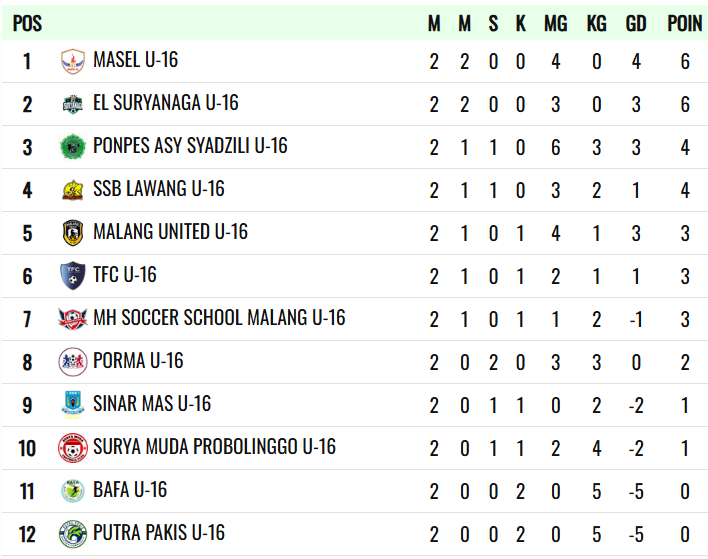Open the SINAR MAS U-16 team link
This screenshot has height=559, width=708.
[152, 404]
